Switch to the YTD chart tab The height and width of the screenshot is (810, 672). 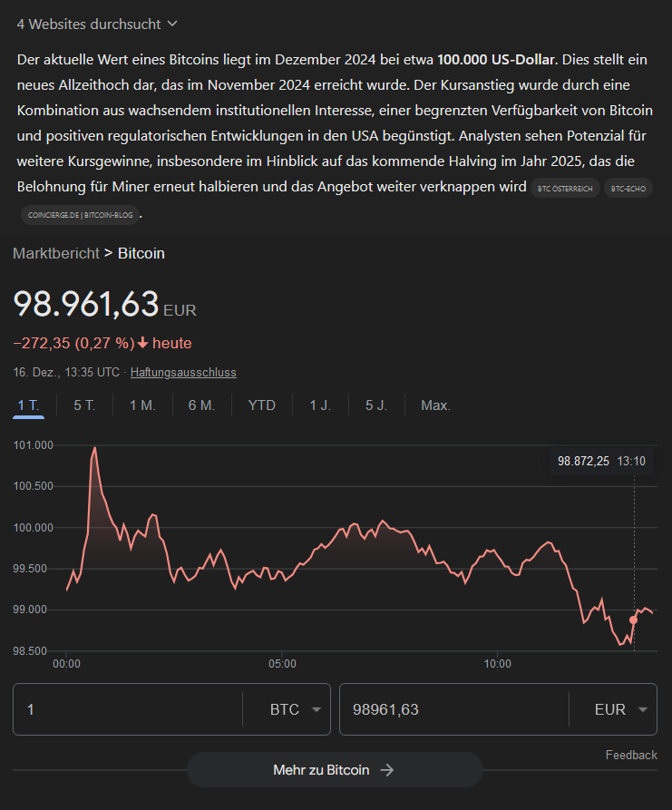261,405
